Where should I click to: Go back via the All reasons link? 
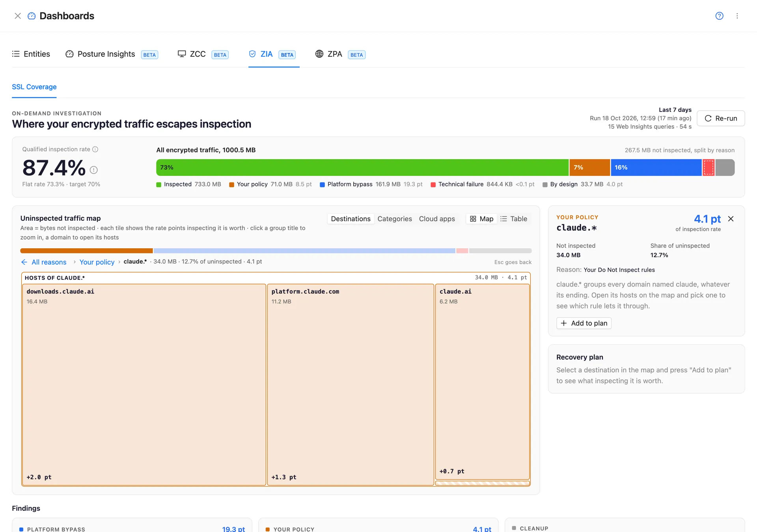[x=44, y=262]
